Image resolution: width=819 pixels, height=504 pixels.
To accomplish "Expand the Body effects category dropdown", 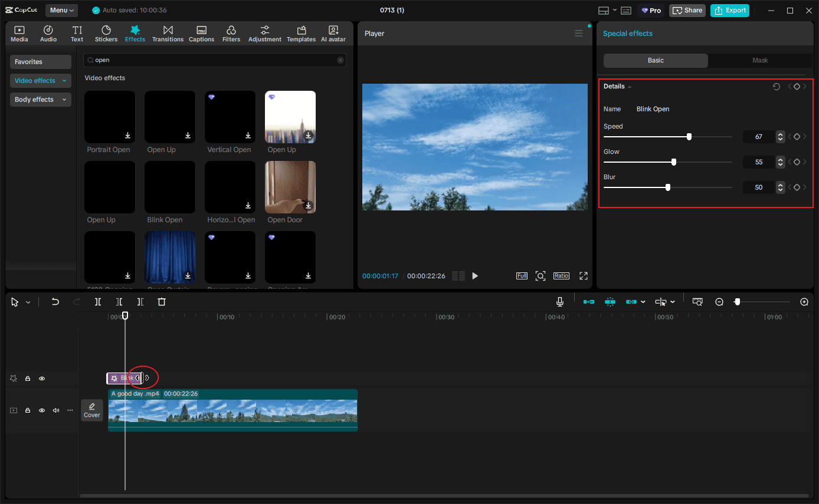I will (41, 100).
